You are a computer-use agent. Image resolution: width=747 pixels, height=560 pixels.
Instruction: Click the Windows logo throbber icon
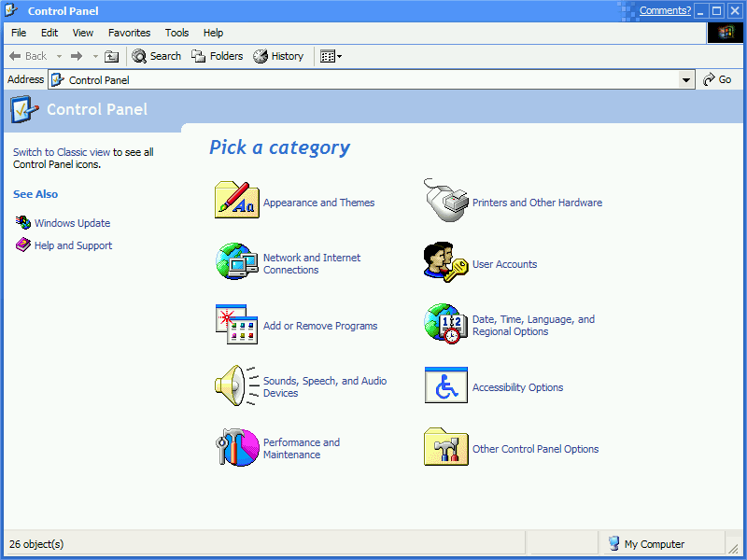tap(726, 33)
